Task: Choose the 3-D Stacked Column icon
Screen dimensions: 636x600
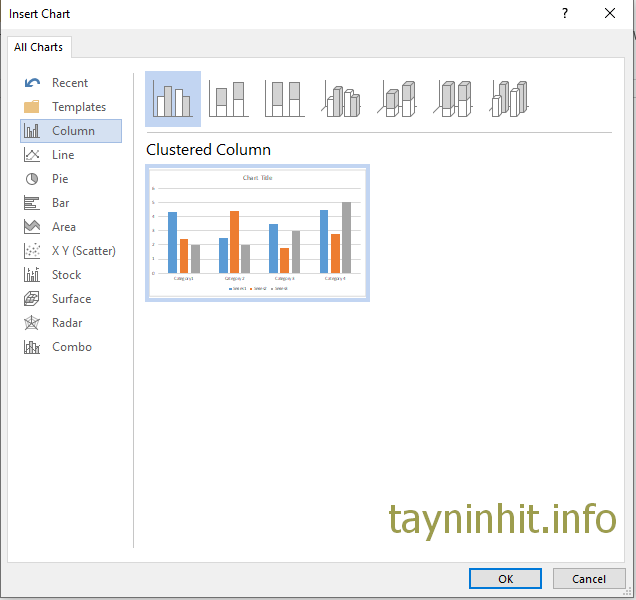Action: [x=398, y=99]
